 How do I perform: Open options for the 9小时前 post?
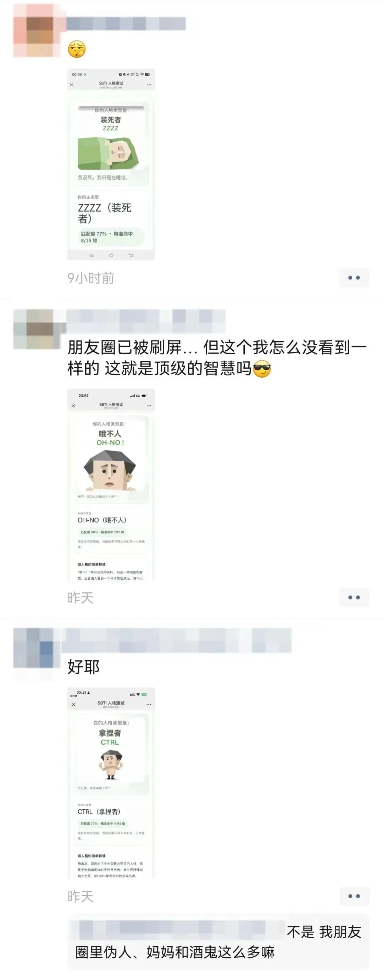click(354, 278)
